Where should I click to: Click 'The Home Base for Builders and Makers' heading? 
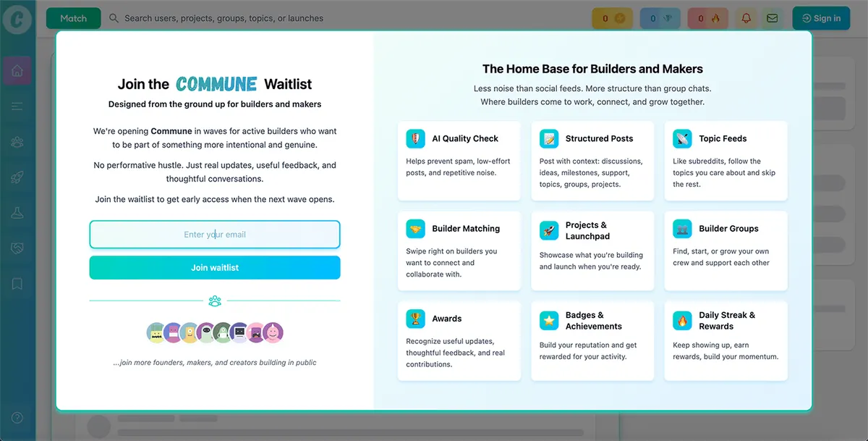pos(592,70)
